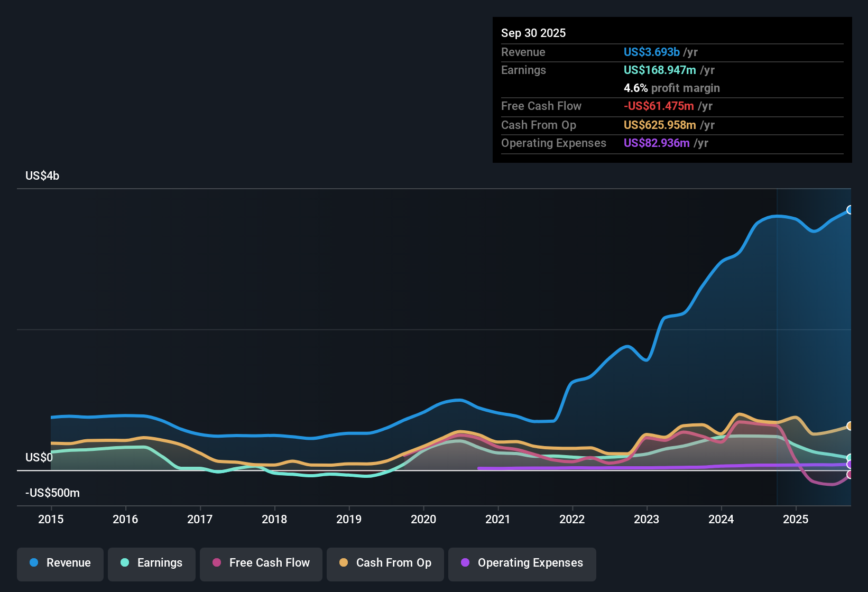
Task: Click the 2020 year label on the axis
Action: pyautogui.click(x=423, y=520)
